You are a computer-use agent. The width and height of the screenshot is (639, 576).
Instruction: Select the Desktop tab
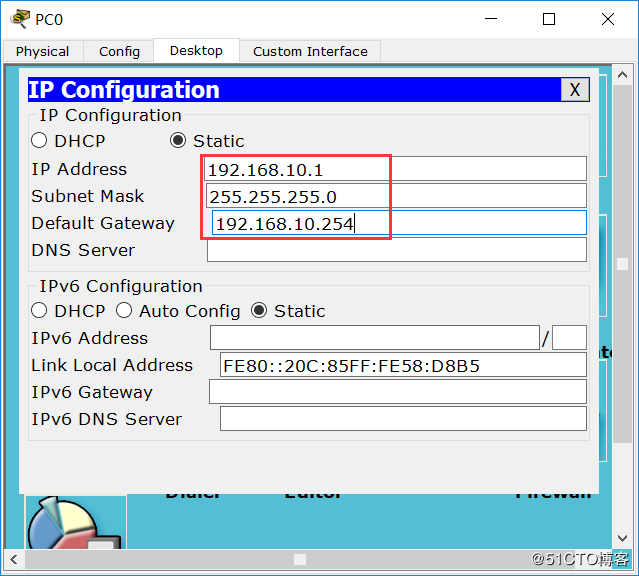[196, 51]
